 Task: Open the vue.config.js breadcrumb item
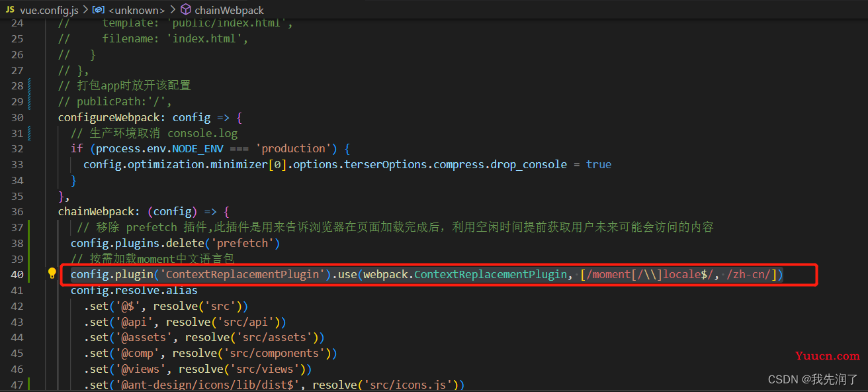pyautogui.click(x=50, y=10)
